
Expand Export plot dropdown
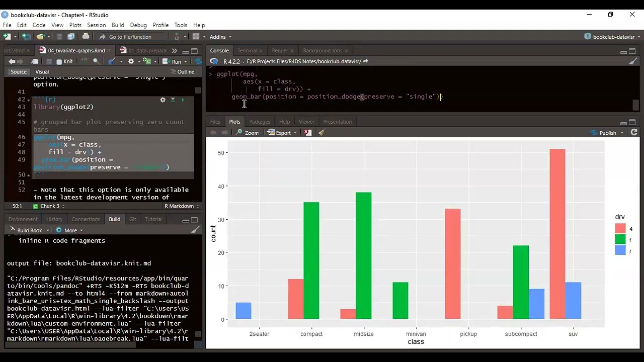click(x=295, y=133)
